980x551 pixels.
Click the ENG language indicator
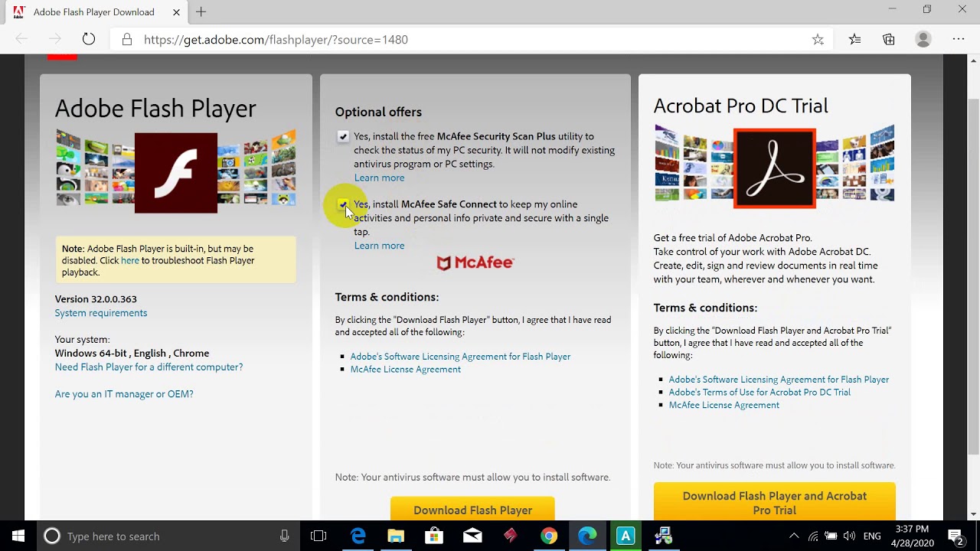872,536
